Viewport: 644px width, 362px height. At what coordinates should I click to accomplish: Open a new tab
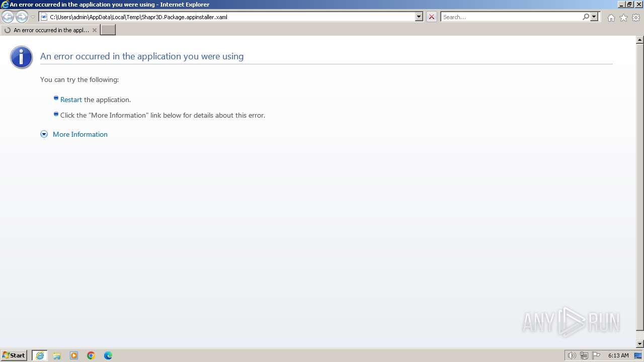point(108,30)
